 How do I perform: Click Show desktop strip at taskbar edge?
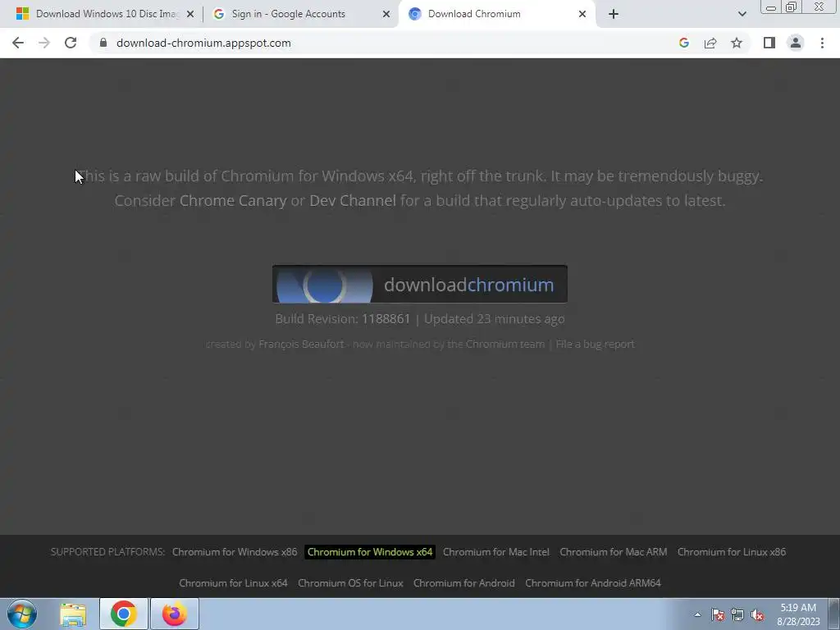pos(834,614)
